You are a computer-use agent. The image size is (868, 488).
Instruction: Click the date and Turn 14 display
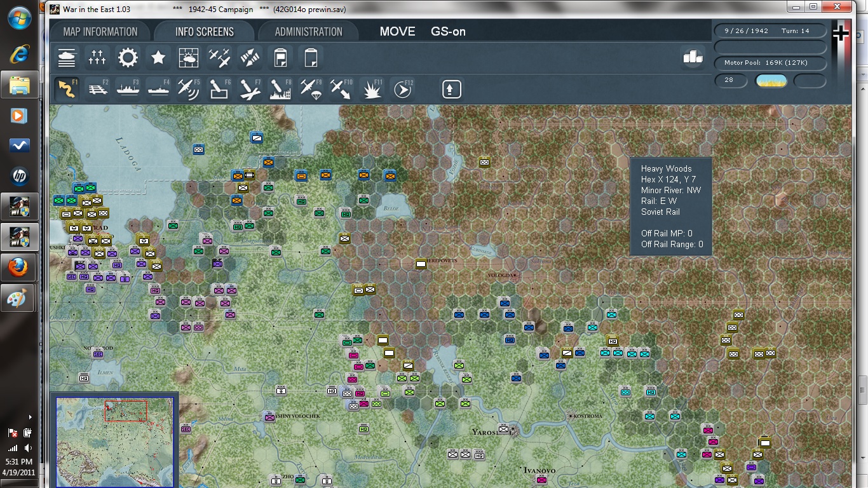pyautogui.click(x=771, y=30)
